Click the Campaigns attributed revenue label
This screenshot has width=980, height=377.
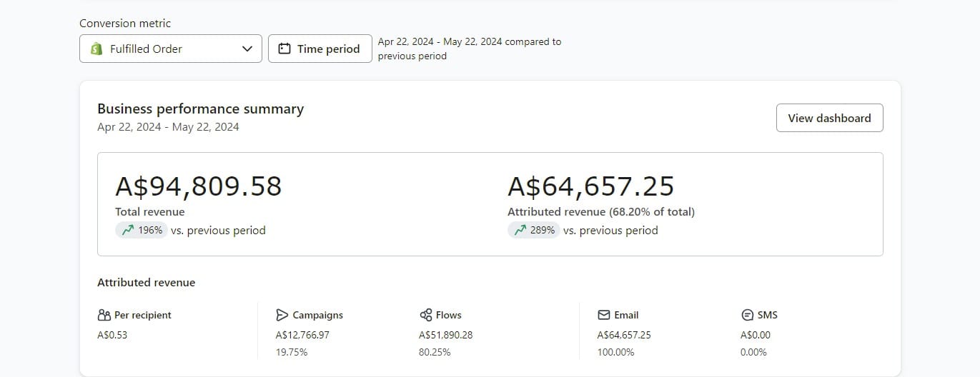tap(317, 315)
